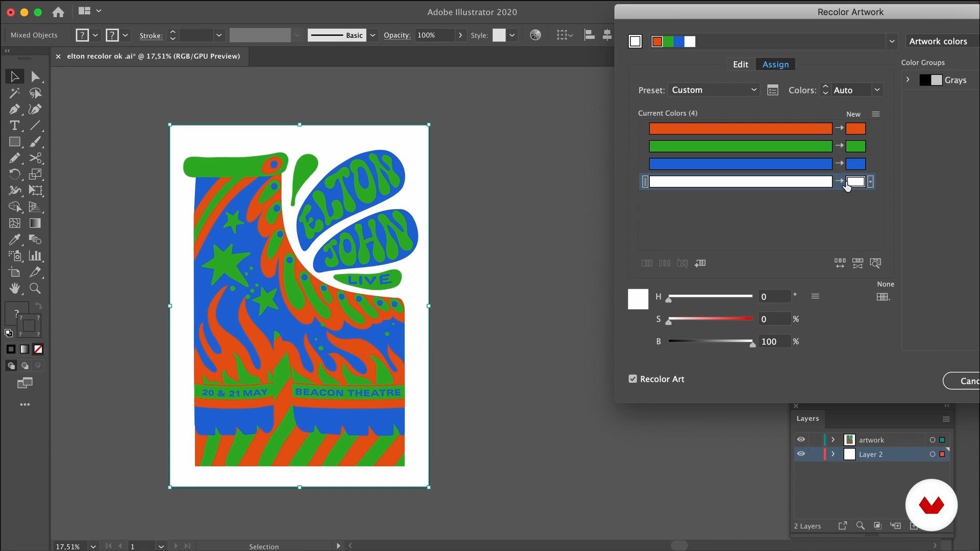This screenshot has width=980, height=551.
Task: Click the orange current color bar
Action: (741, 129)
